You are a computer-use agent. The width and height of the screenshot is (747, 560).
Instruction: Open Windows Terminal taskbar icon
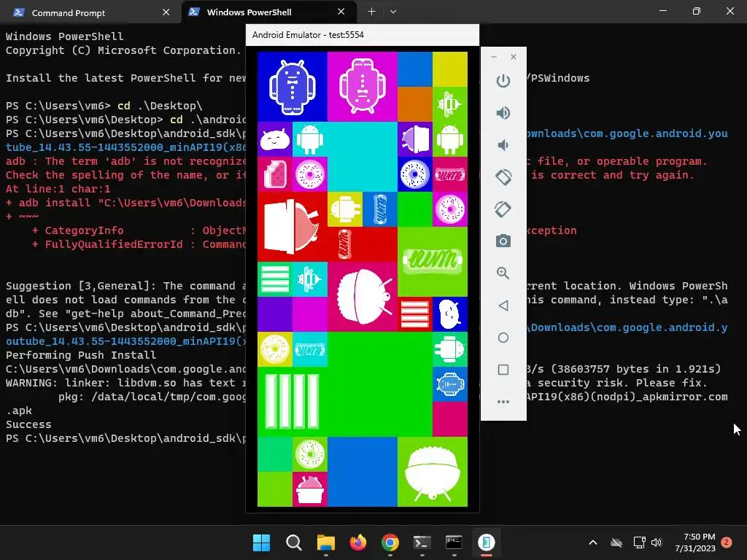click(422, 542)
